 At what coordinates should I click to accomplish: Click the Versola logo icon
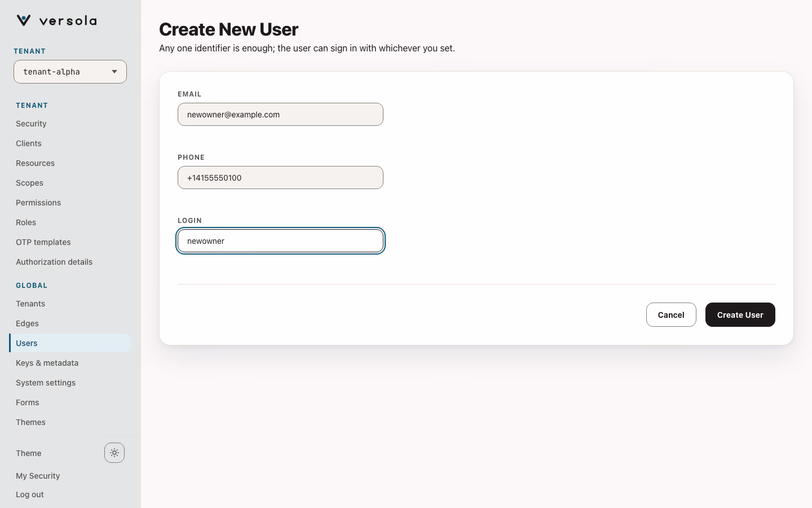[x=24, y=20]
